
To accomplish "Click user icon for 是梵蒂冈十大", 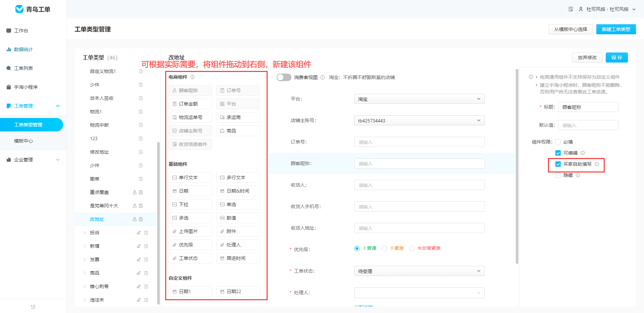I will pyautogui.click(x=135, y=206).
